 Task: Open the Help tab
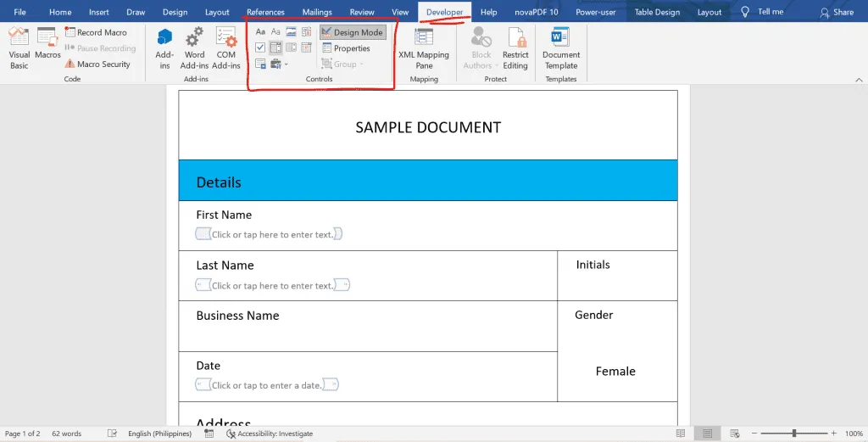click(488, 12)
